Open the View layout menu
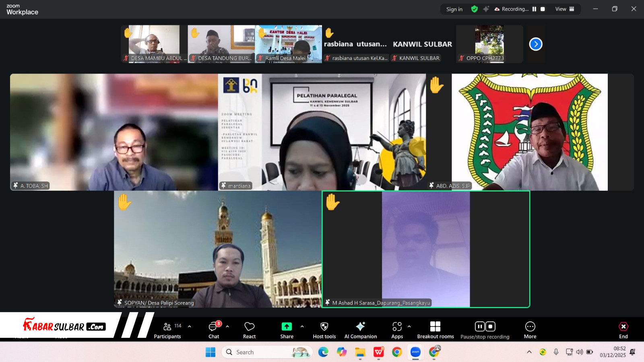 click(x=564, y=9)
